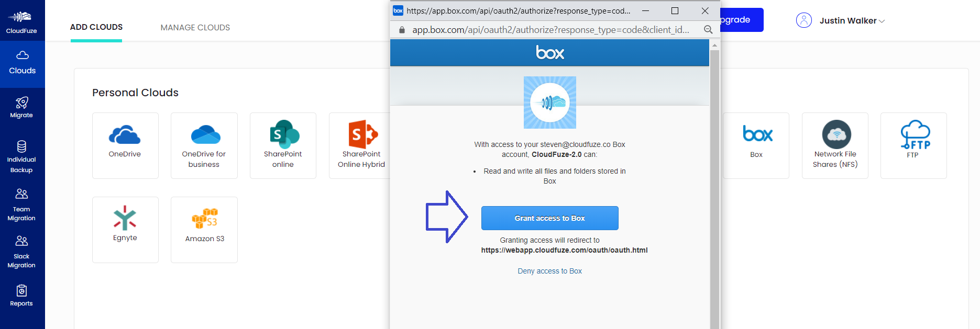Select the Box cloud card
Image resolution: width=980 pixels, height=329 pixels.
pos(756,145)
